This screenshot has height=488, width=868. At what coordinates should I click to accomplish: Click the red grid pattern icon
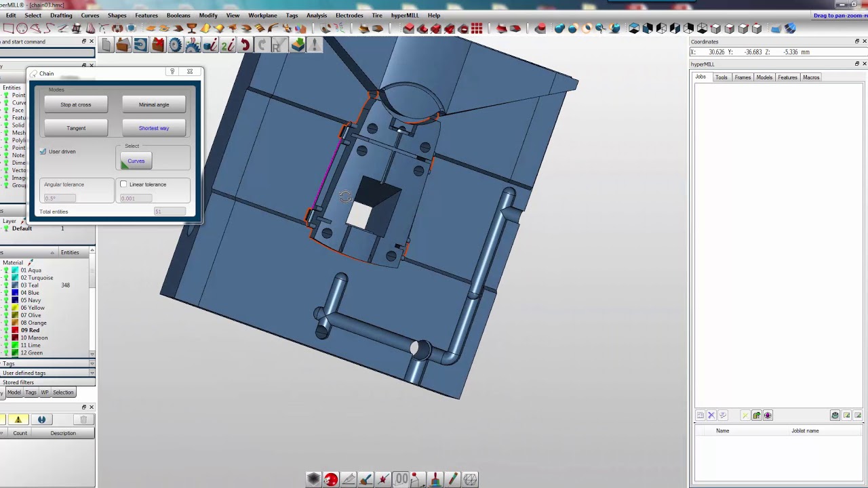[x=477, y=28]
